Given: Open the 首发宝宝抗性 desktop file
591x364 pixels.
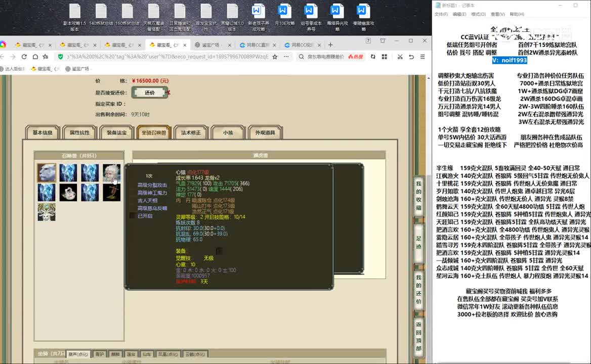Looking at the screenshot, I should pyautogui.click(x=206, y=17).
